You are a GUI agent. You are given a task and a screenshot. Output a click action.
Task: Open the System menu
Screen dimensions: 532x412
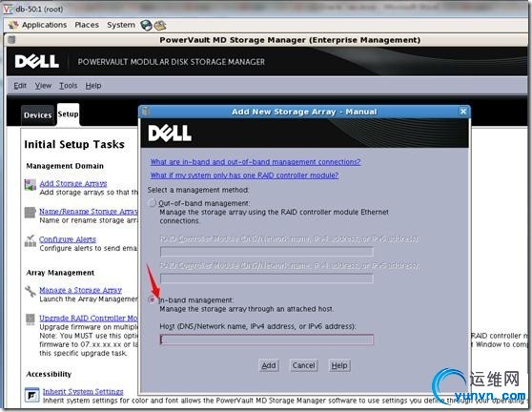(121, 25)
